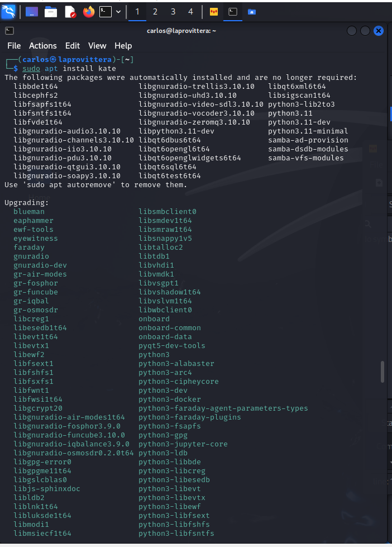Click the terminal vertical scrollbar handle
The width and height of the screenshot is (392, 547).
point(383,372)
